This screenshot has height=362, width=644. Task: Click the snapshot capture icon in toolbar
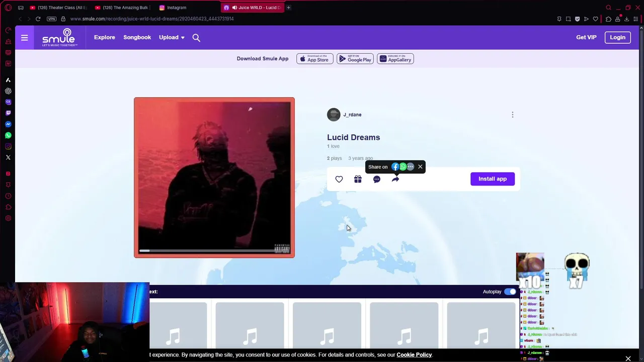(568, 19)
